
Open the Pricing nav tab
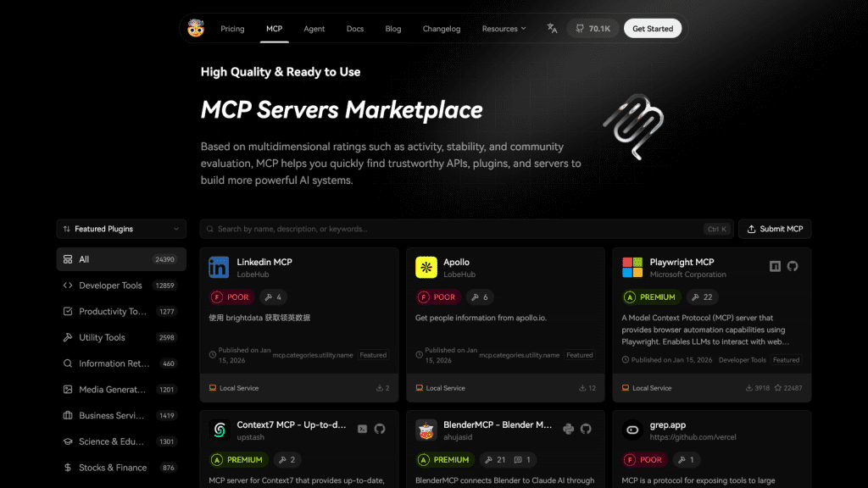(232, 29)
